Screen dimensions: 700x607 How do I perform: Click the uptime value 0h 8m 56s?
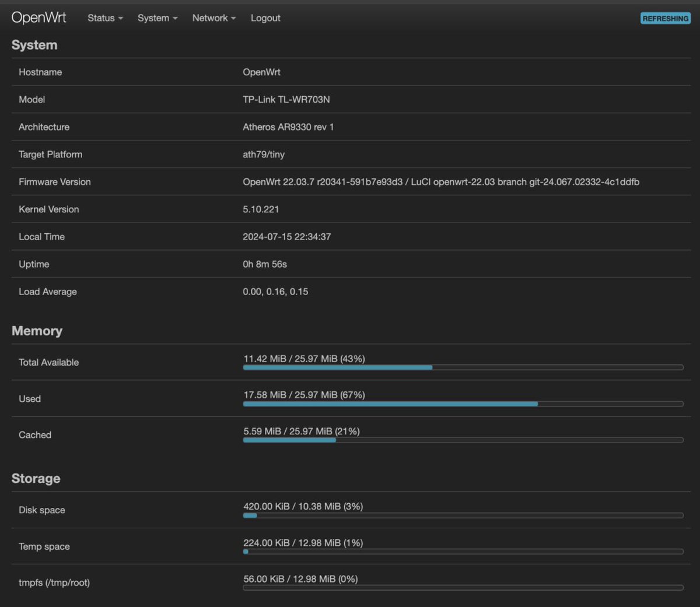click(x=265, y=264)
